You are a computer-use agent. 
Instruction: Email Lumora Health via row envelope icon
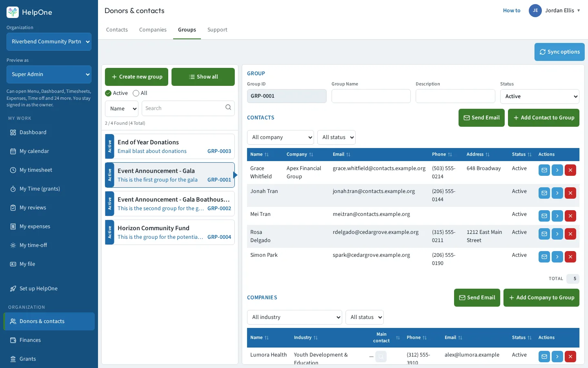tap(544, 357)
